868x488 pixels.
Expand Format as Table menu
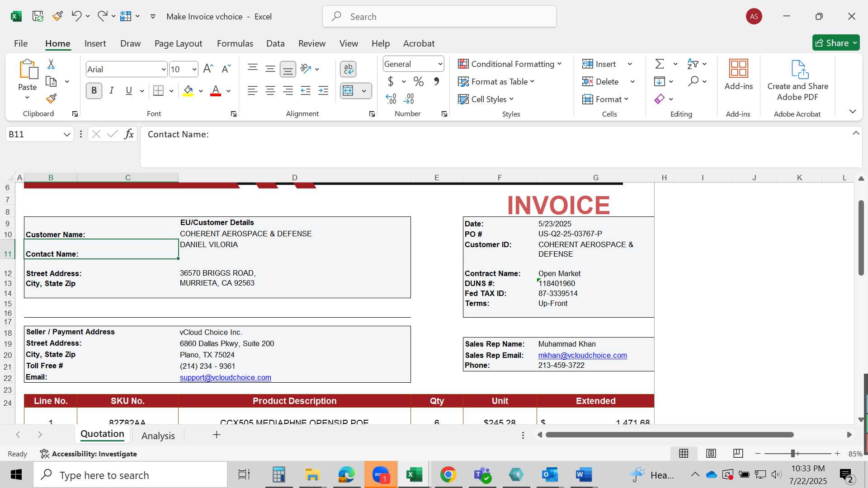coord(496,82)
